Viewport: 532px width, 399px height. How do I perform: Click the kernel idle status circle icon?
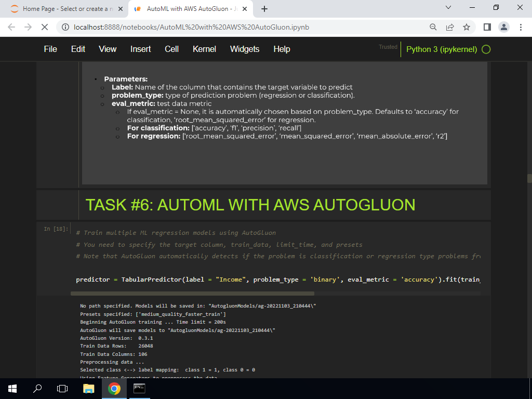(x=486, y=49)
